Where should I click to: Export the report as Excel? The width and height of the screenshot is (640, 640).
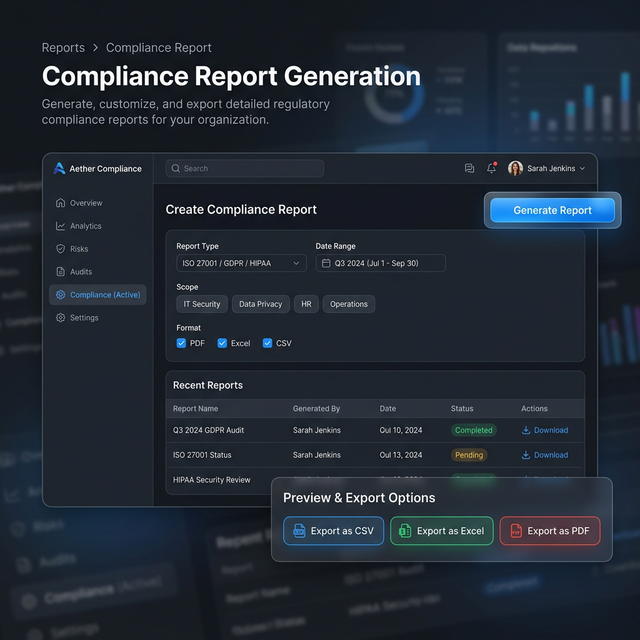pos(441,531)
